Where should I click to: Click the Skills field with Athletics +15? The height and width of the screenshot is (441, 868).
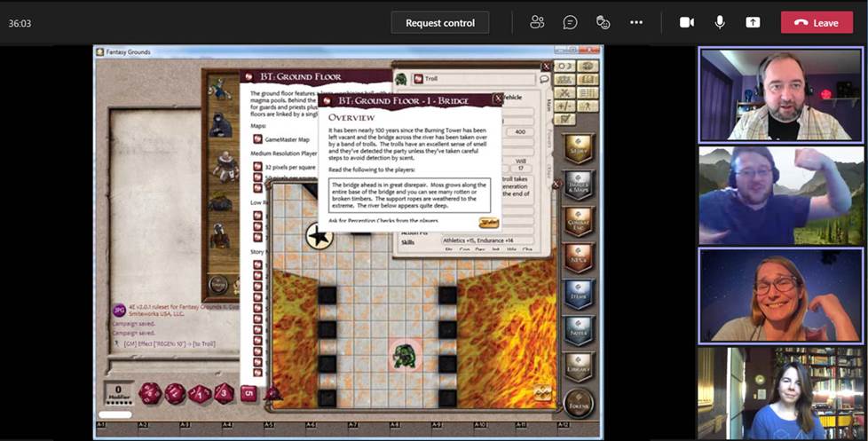click(x=487, y=240)
